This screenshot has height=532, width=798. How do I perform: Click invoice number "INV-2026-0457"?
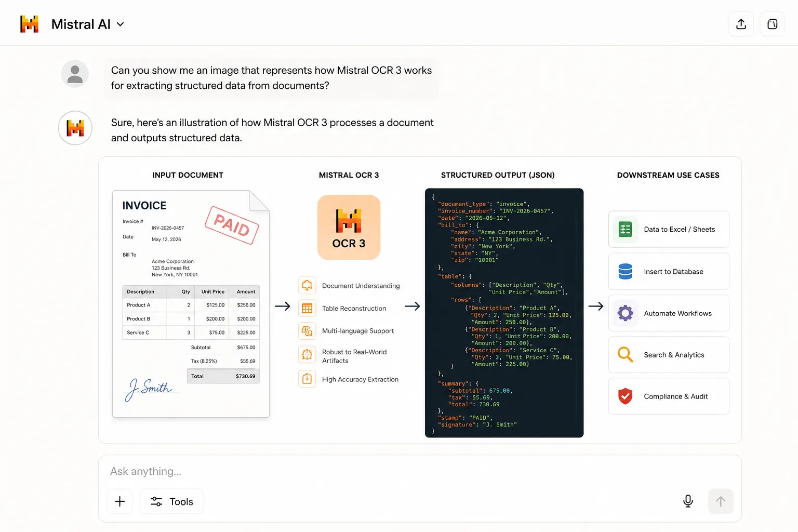[x=168, y=228]
